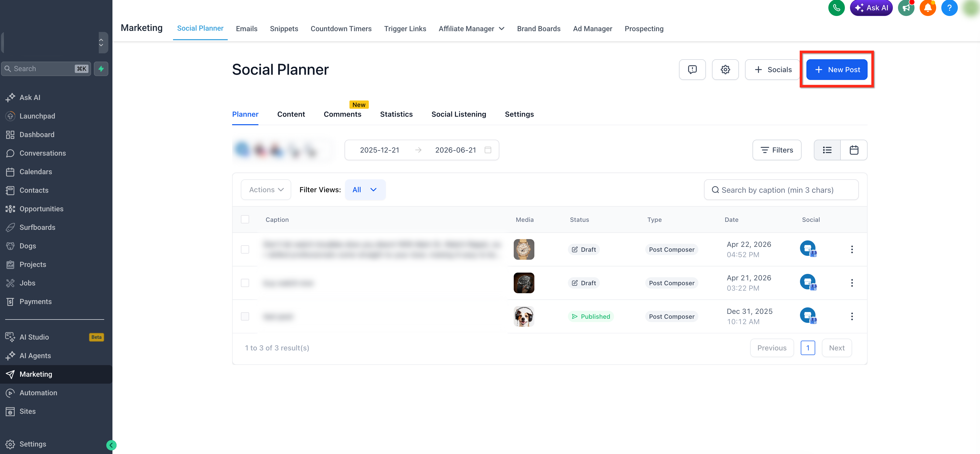Select the list view icon
Screen dimensions: 980x454
click(827, 150)
